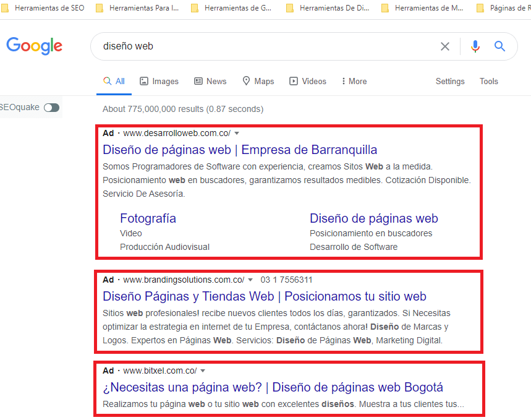531x420 pixels.
Task: Switch to the Images tab
Action: 159,82
